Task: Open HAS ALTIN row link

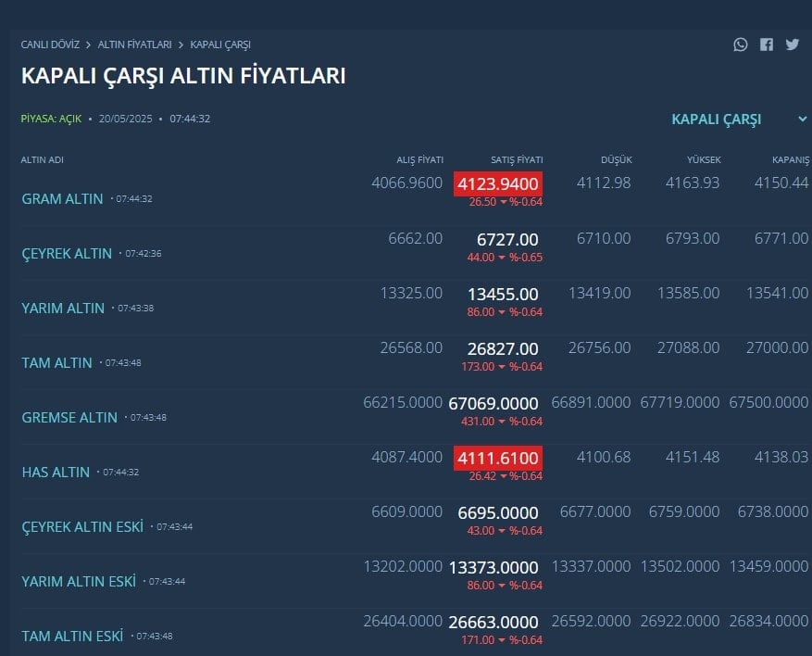Action: [x=56, y=472]
